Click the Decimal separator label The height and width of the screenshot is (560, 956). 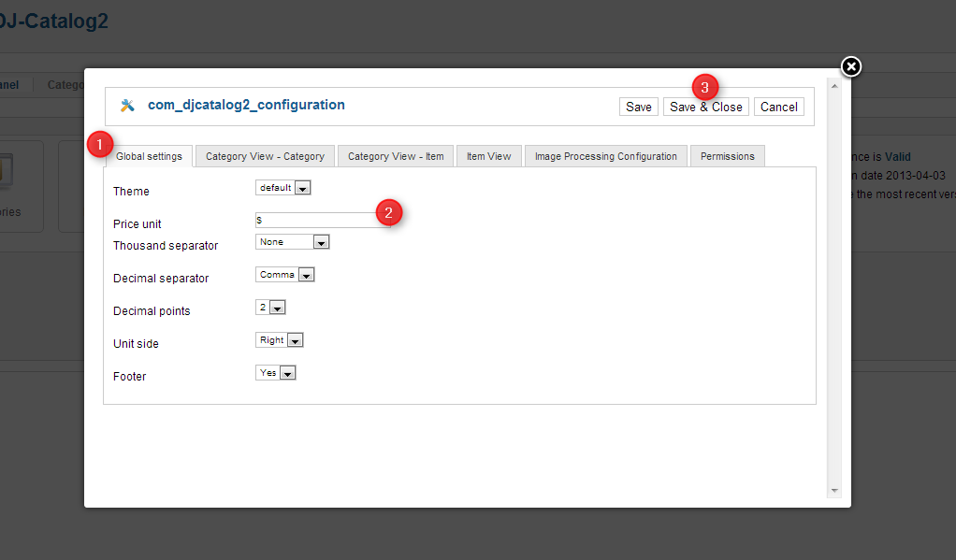point(161,279)
